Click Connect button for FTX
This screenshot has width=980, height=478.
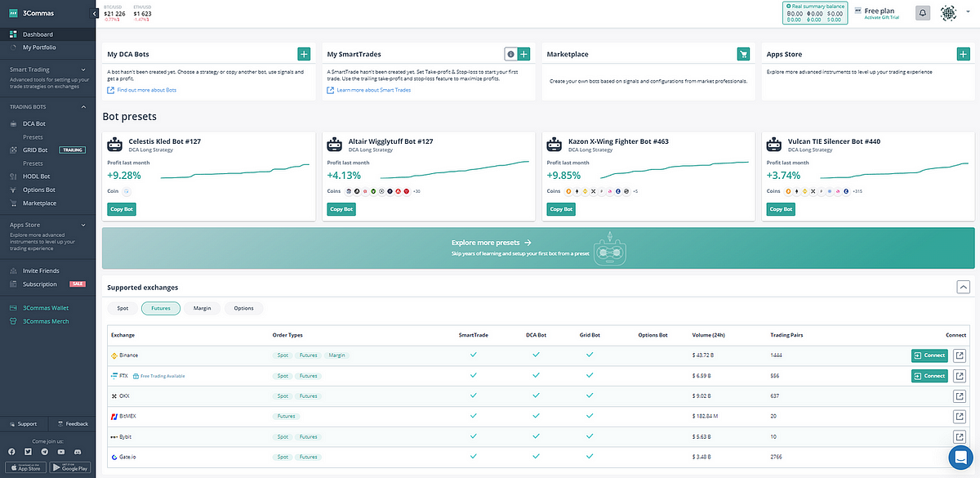coord(929,376)
